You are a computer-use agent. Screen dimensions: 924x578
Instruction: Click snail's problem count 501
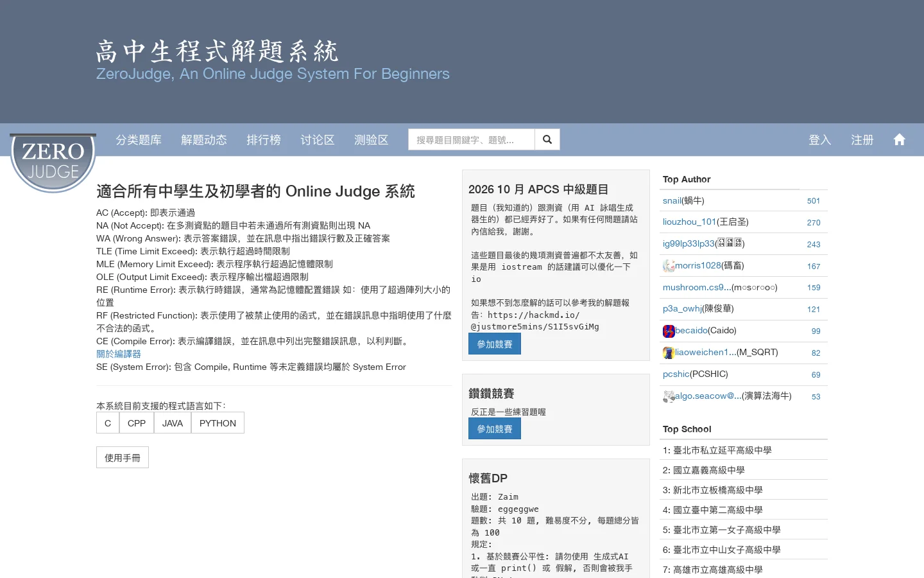814,201
